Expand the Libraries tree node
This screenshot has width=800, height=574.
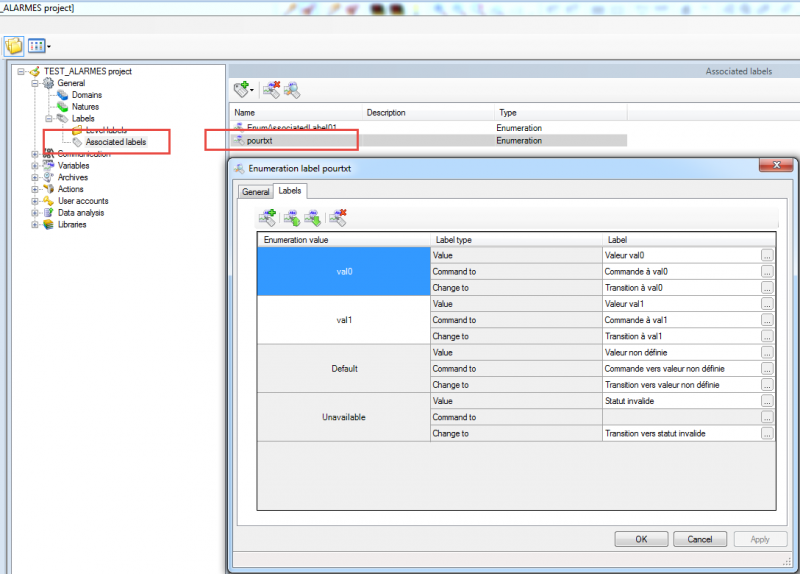coord(35,224)
